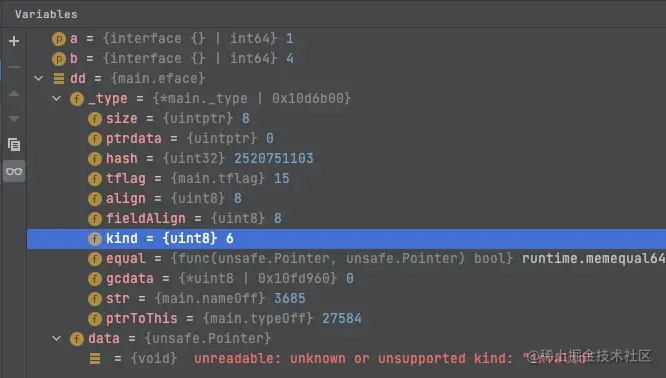666x378 pixels.
Task: Collapse the dd main.eface node
Action: point(39,79)
